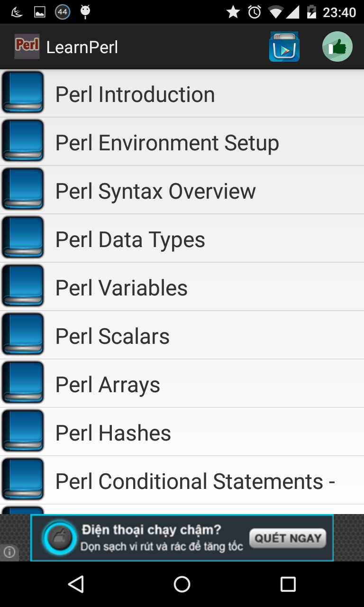Screen dimensions: 364x607
Task: Tap the Android back navigation button
Action: (x=76, y=584)
